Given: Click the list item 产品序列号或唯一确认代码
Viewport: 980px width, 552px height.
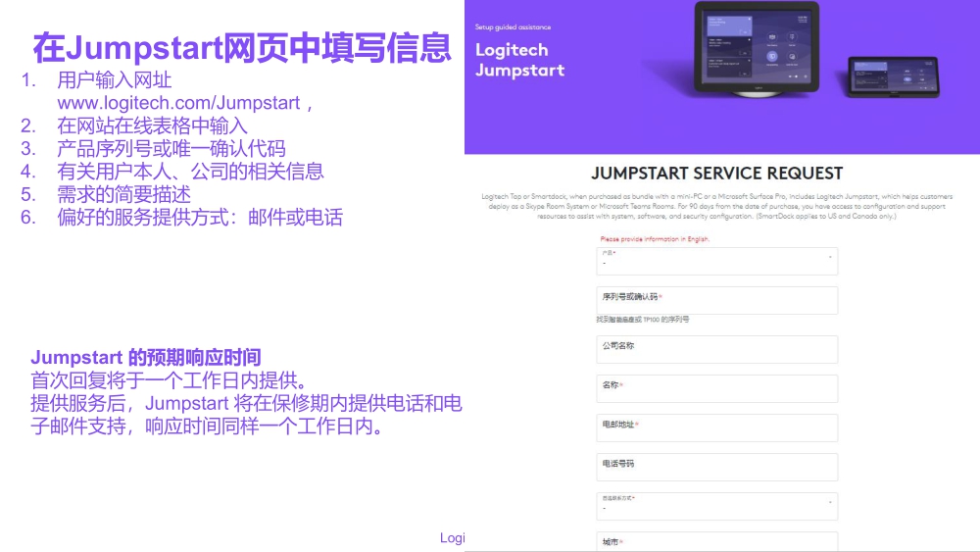Looking at the screenshot, I should pyautogui.click(x=171, y=149).
